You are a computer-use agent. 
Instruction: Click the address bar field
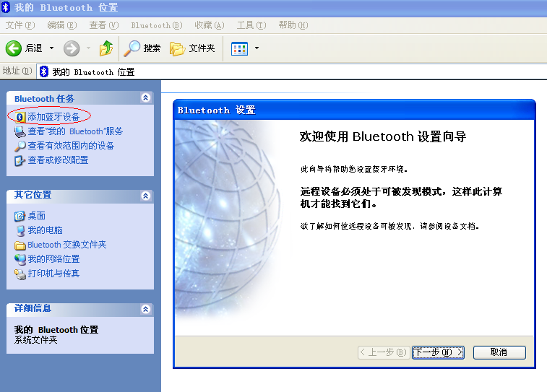(292, 71)
